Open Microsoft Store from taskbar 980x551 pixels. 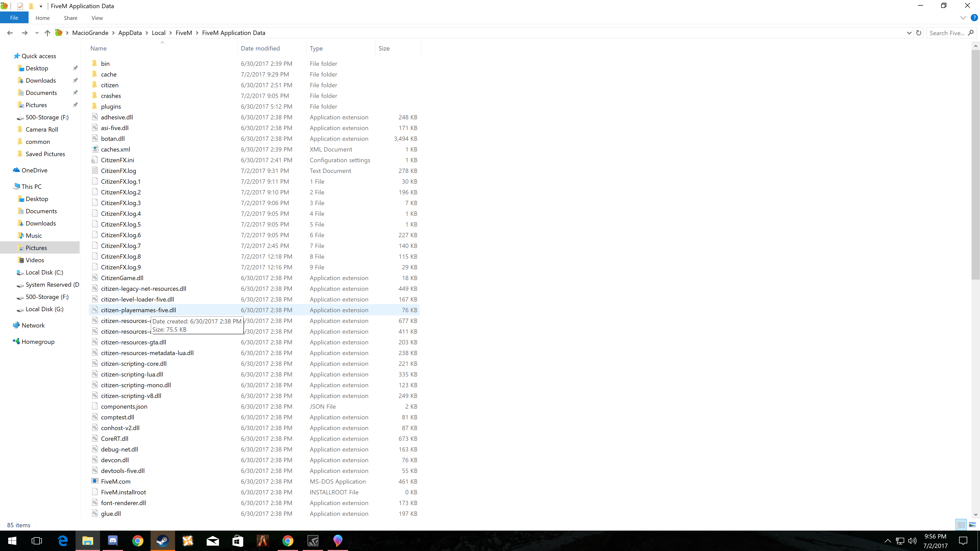tap(238, 541)
